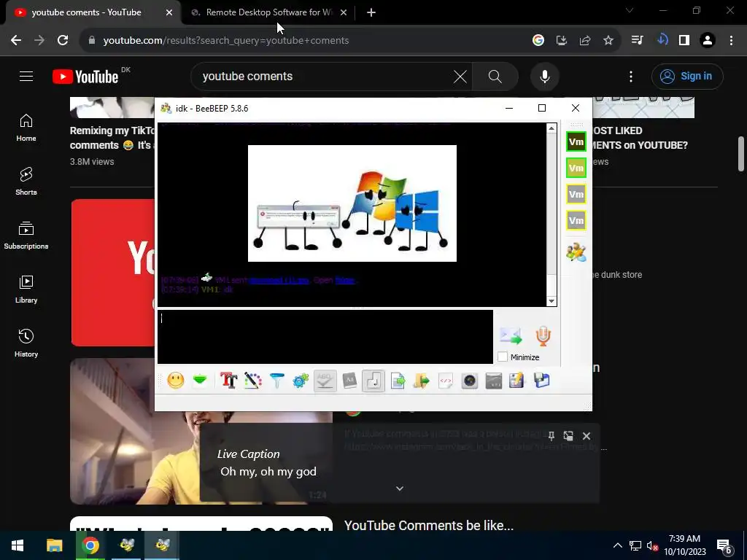This screenshot has height=560, width=747.
Task: Open Chrome tab search chevron
Action: click(630, 10)
